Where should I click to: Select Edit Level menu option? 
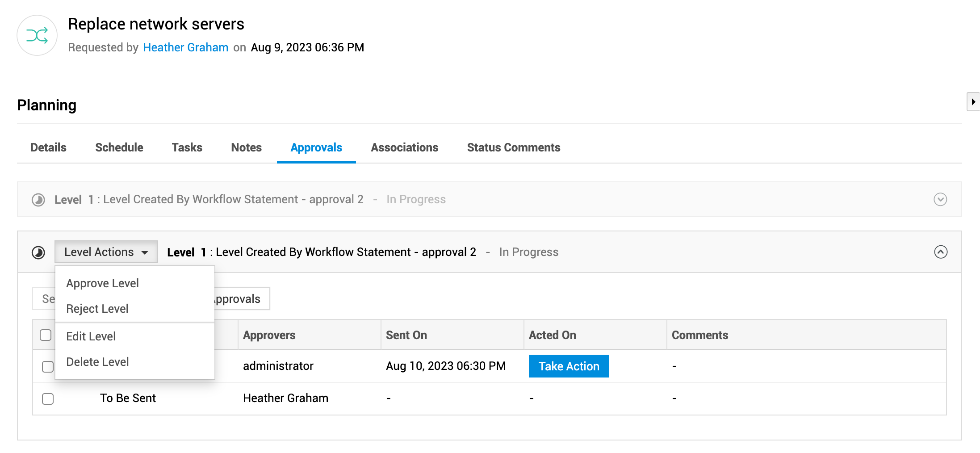coord(91,336)
